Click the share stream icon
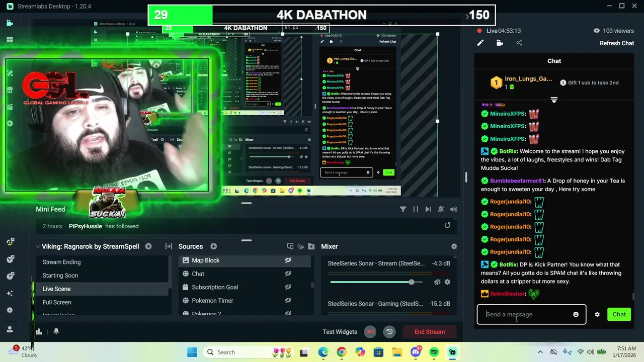 519,43
